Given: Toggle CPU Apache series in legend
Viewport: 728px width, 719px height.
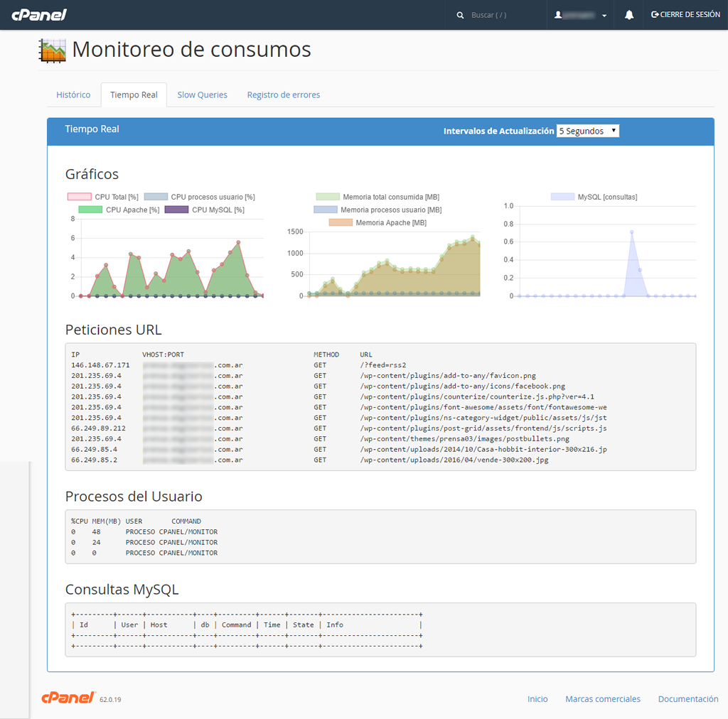Looking at the screenshot, I should pos(90,210).
